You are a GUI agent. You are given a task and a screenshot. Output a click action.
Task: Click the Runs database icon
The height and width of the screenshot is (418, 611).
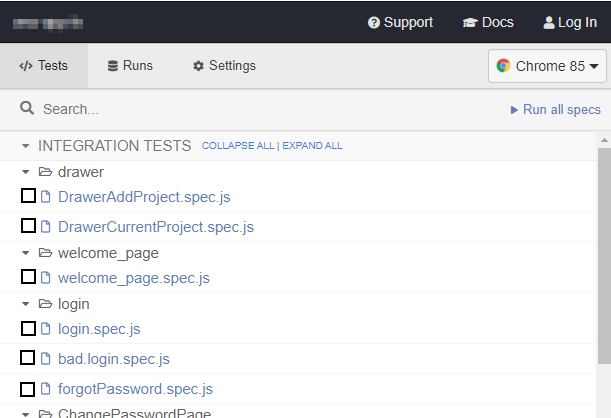[113, 66]
